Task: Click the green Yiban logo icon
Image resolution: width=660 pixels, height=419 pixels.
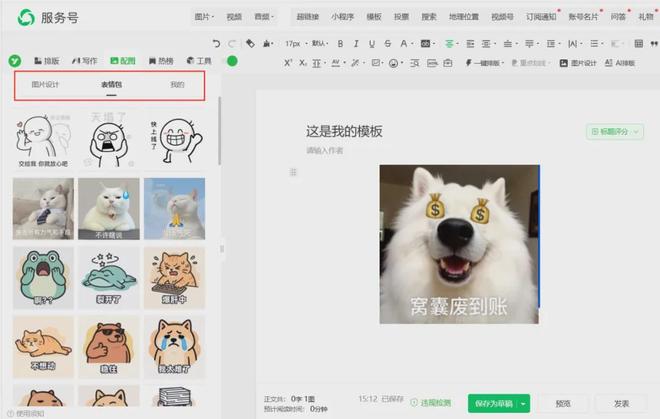Action: click(15, 61)
